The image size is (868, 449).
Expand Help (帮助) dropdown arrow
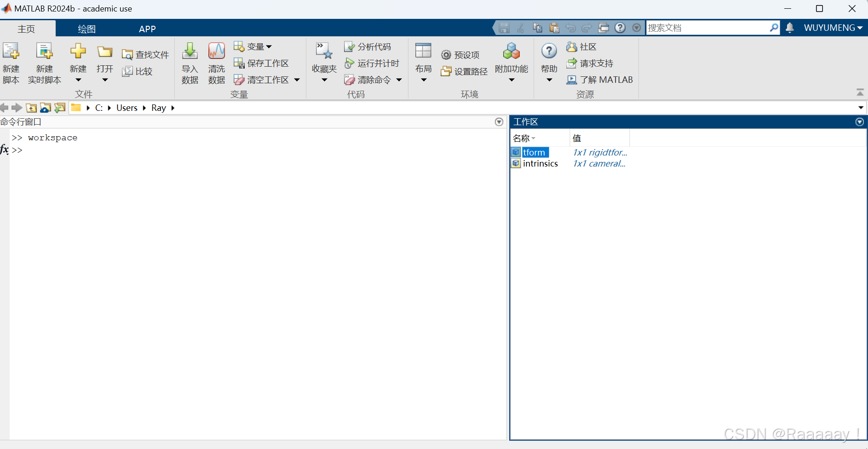549,80
